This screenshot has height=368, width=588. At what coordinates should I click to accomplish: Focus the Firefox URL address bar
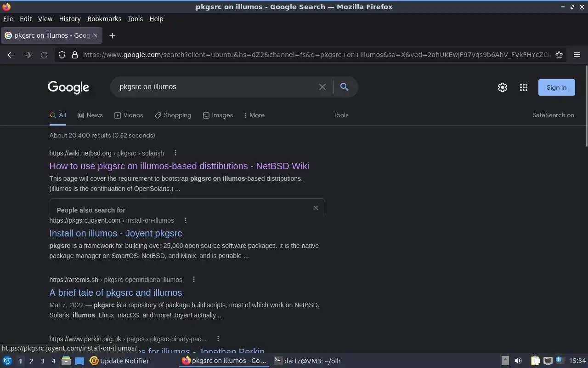tap(316, 55)
